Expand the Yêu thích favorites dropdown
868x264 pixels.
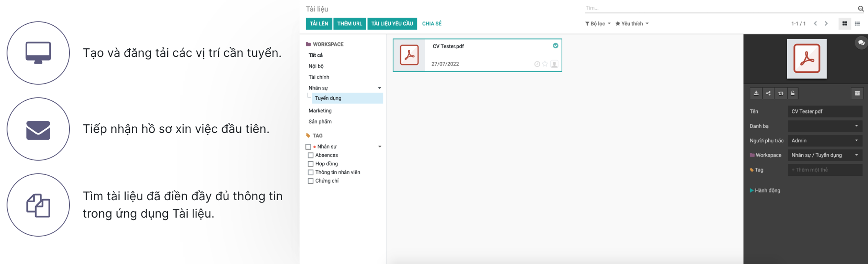[x=632, y=24]
